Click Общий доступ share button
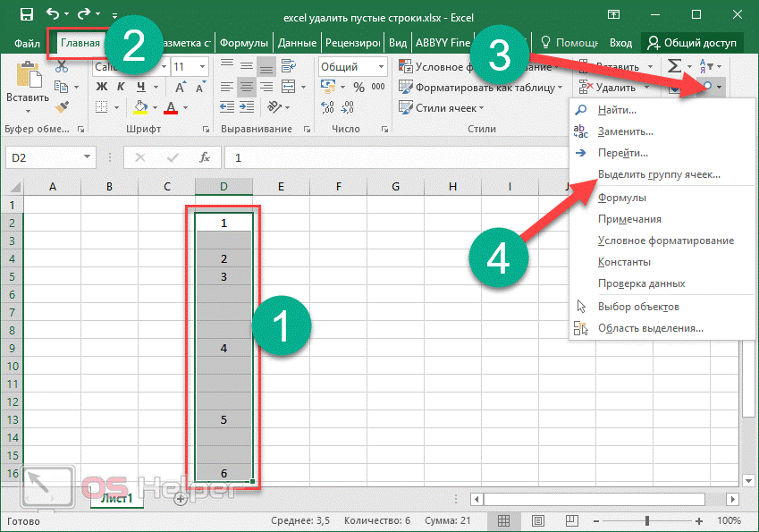This screenshot has width=759, height=532. pyautogui.click(x=691, y=43)
